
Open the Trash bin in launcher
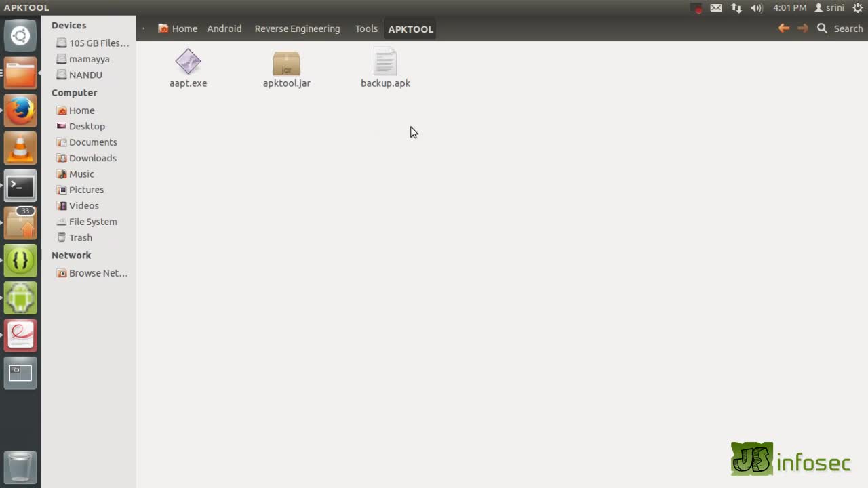tap(20, 466)
